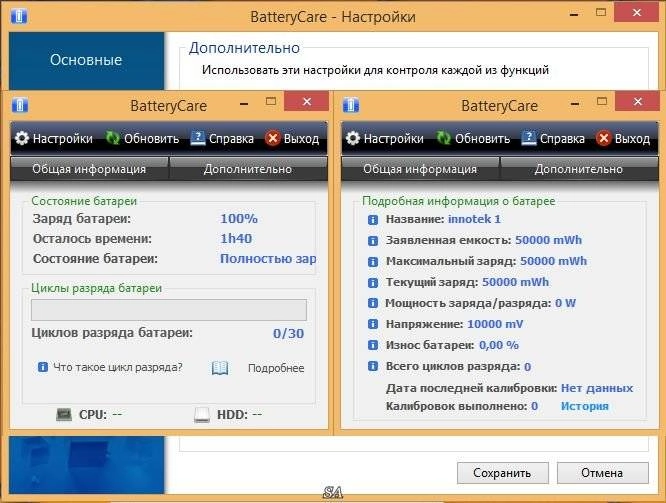Click battery discharge cycles progress bar
The width and height of the screenshot is (666, 503).
click(169, 310)
